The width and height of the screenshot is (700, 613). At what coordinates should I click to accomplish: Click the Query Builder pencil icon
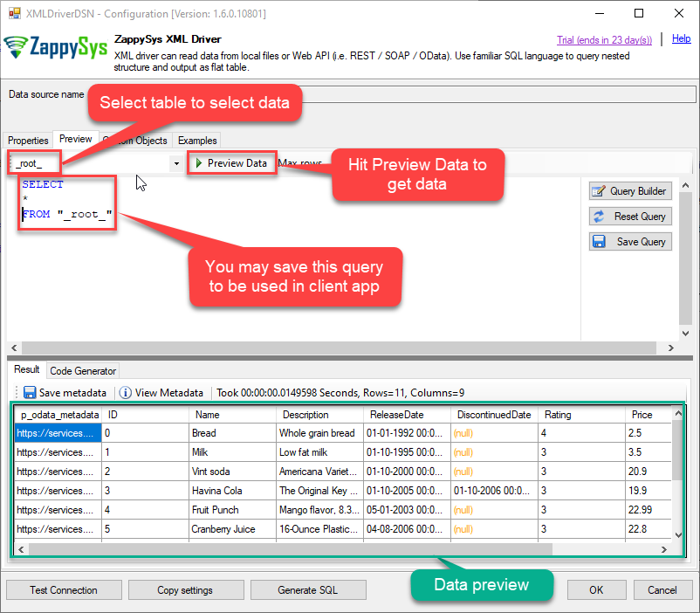point(599,191)
